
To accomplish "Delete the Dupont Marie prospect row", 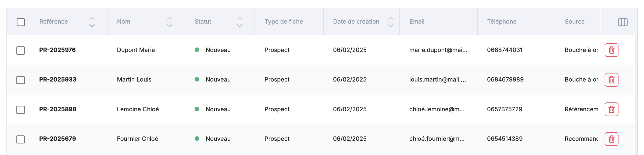I will click(611, 50).
